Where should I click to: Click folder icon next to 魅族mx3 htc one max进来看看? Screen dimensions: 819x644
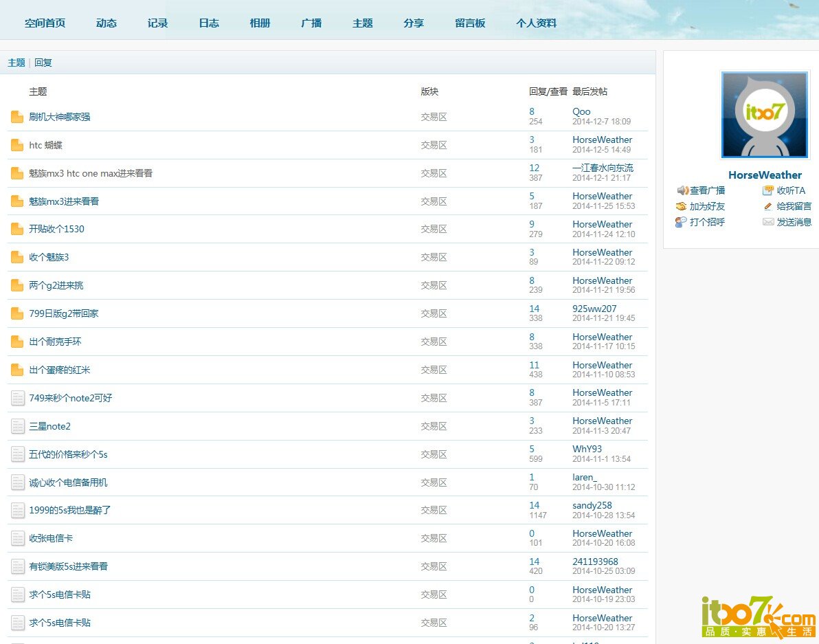pos(17,173)
